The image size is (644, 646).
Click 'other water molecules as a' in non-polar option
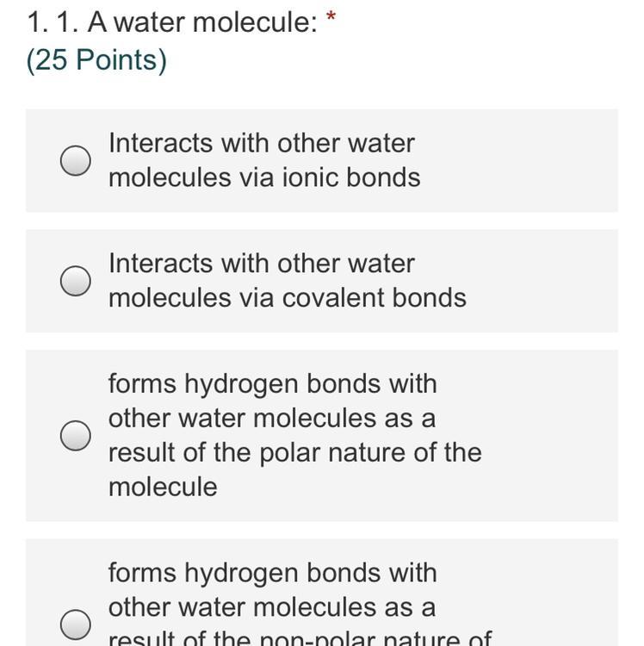(x=272, y=607)
